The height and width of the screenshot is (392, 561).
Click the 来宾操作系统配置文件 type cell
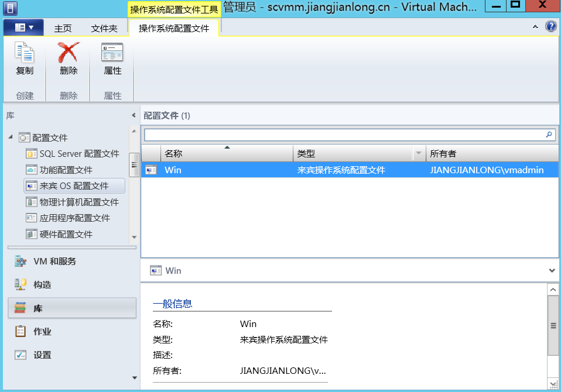[341, 170]
